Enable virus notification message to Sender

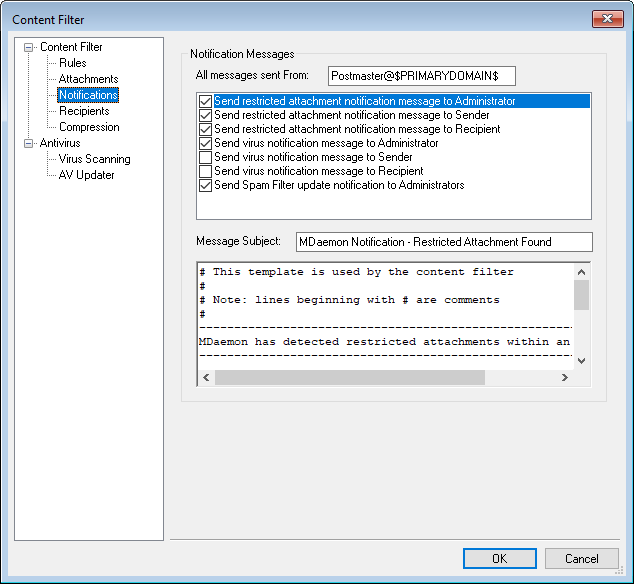(206, 158)
